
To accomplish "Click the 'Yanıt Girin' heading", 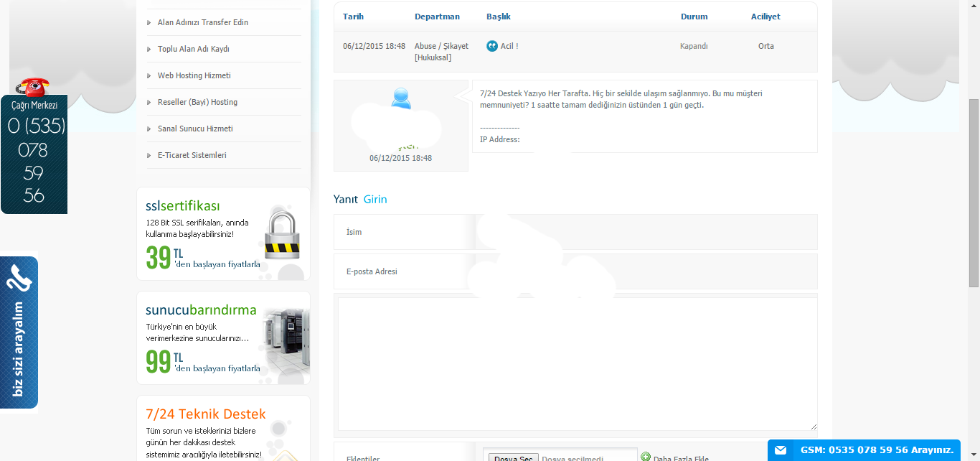I will 360,199.
